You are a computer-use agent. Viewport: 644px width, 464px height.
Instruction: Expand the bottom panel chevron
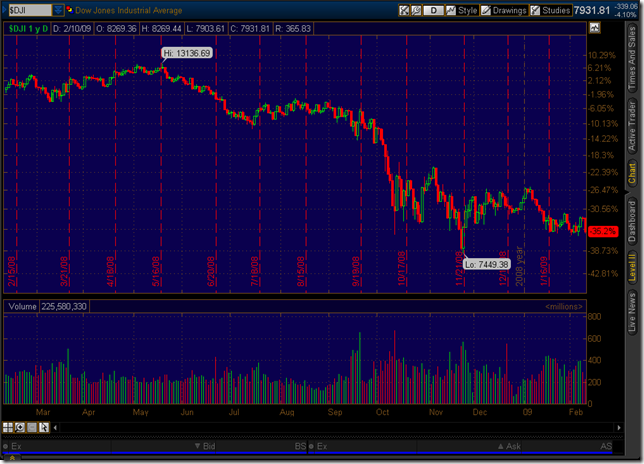click(12, 458)
